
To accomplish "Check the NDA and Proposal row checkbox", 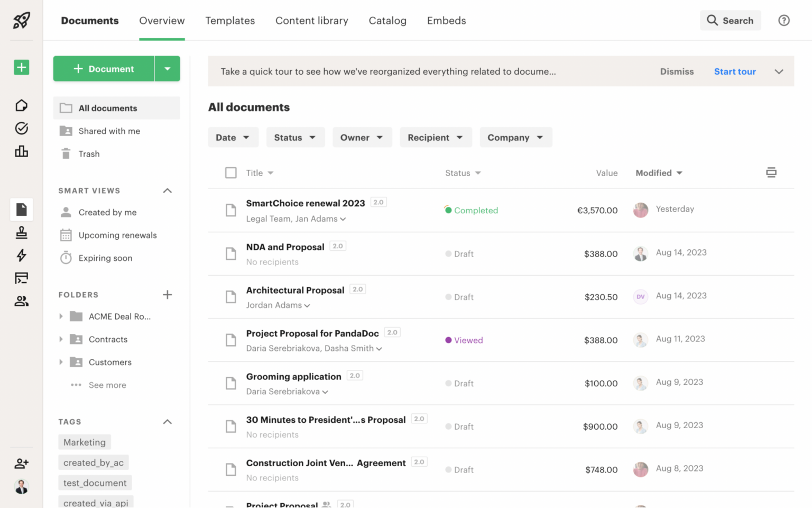I will coord(231,253).
